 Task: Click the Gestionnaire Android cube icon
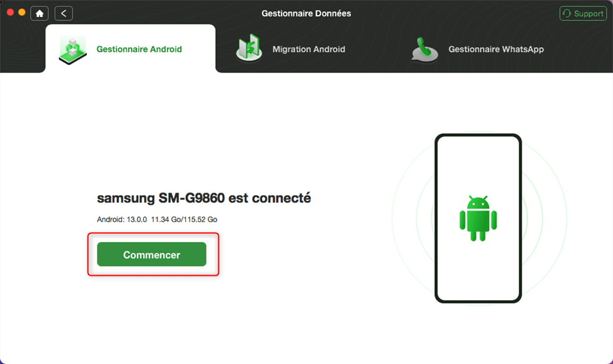(x=73, y=50)
